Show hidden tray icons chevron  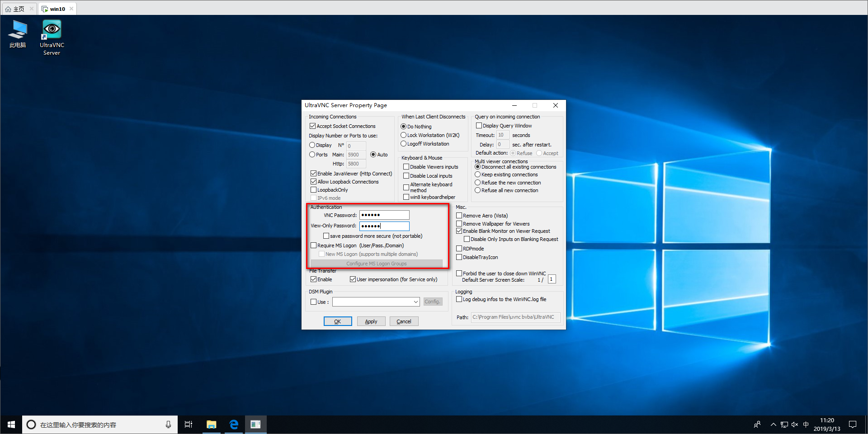773,425
